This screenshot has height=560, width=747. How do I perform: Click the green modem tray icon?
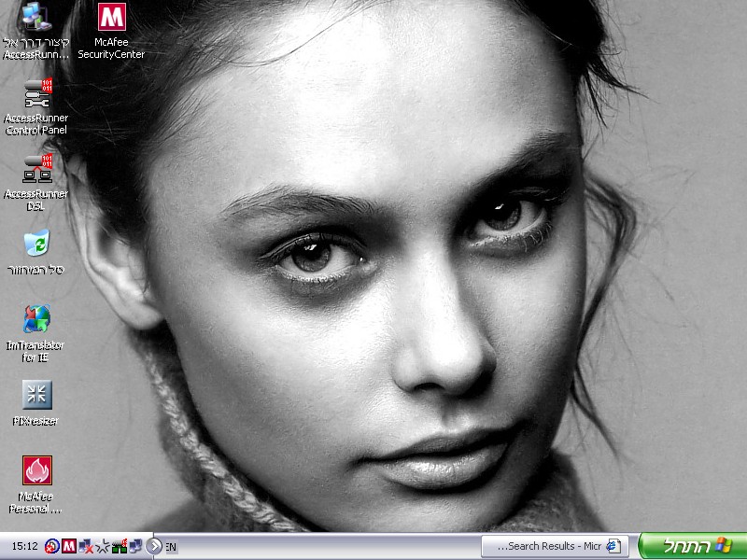click(x=119, y=546)
